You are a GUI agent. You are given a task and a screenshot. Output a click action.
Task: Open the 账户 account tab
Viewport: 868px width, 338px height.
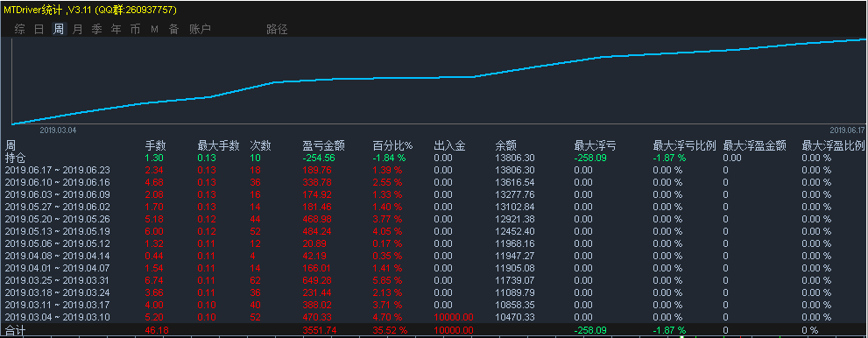point(201,29)
